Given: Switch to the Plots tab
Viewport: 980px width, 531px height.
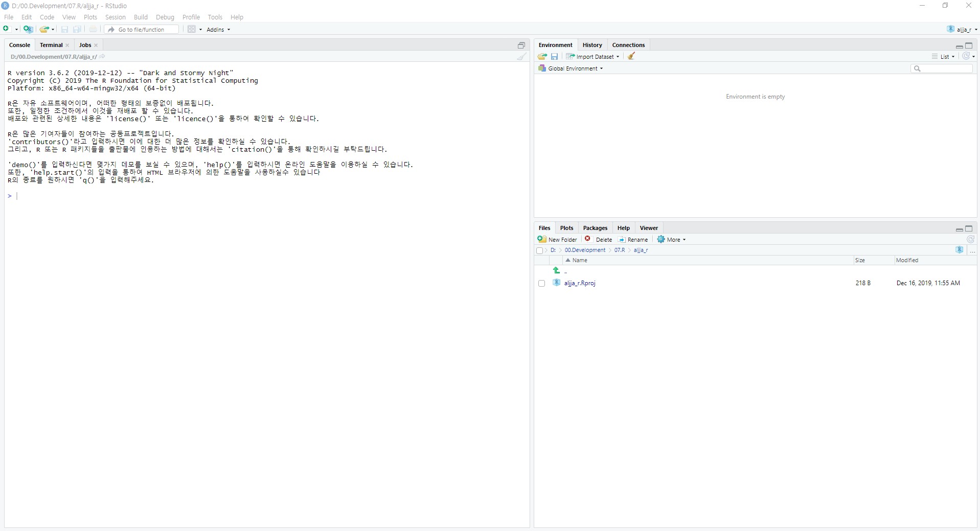Looking at the screenshot, I should click(x=566, y=228).
